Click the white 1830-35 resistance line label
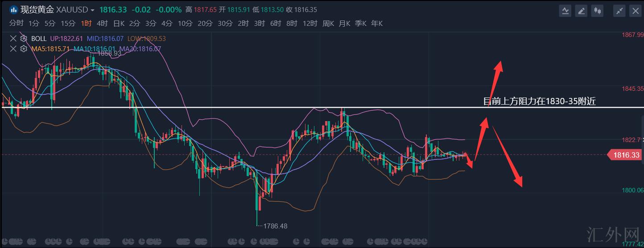Screen dimensions: 644x248 (x=540, y=102)
